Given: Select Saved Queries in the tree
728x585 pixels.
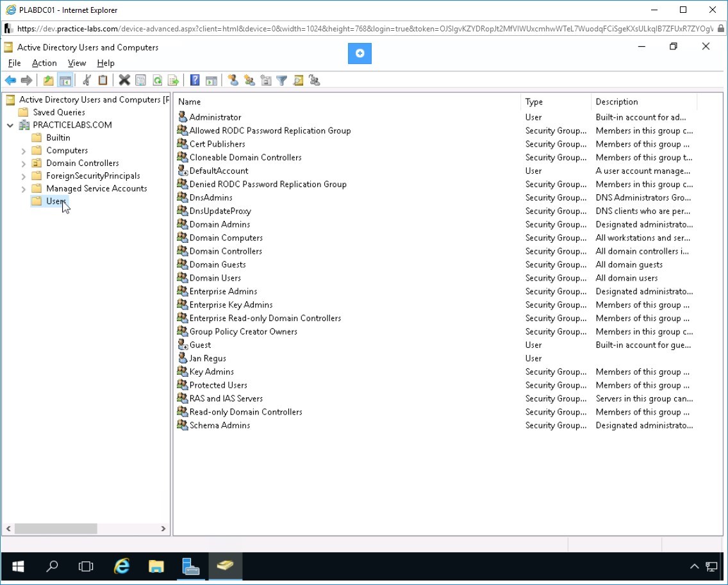Looking at the screenshot, I should click(x=58, y=112).
